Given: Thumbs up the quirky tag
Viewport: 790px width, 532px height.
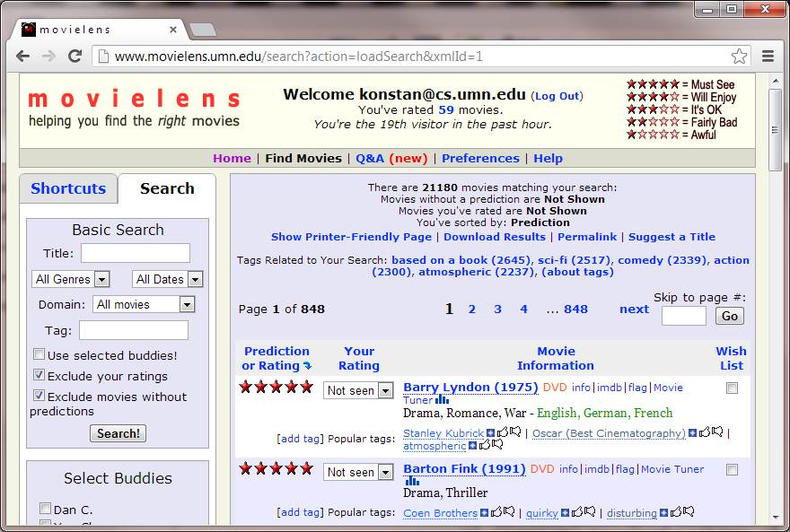Looking at the screenshot, I should click(x=577, y=512).
